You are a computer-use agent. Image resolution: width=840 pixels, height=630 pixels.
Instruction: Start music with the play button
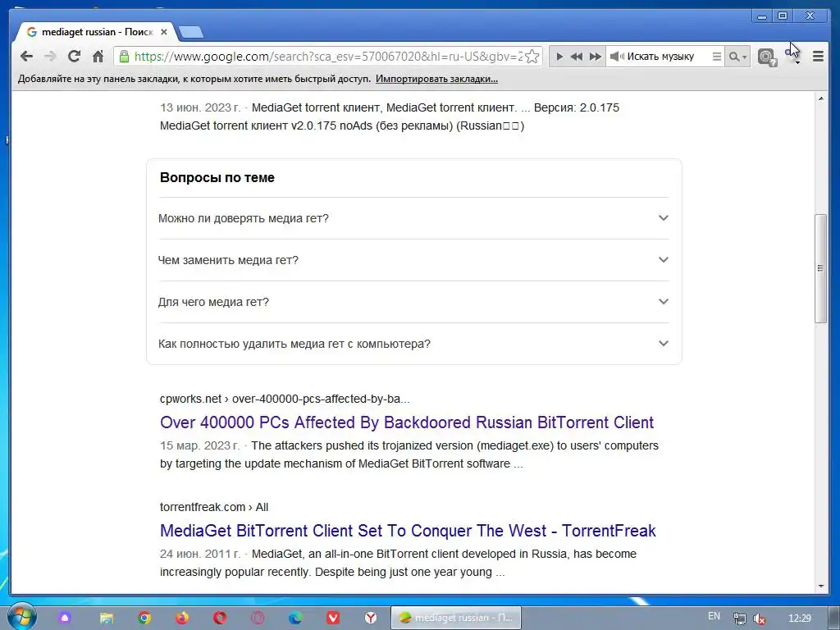point(559,57)
